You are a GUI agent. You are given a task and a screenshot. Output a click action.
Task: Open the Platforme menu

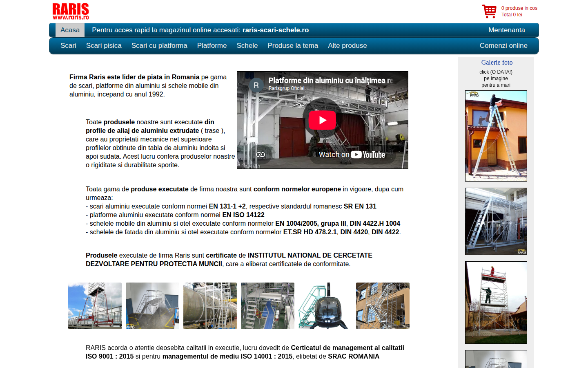click(212, 46)
